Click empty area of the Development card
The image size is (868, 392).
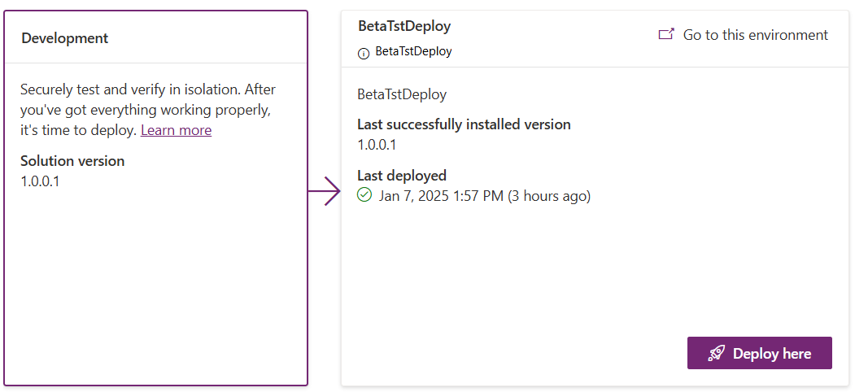coord(155,288)
